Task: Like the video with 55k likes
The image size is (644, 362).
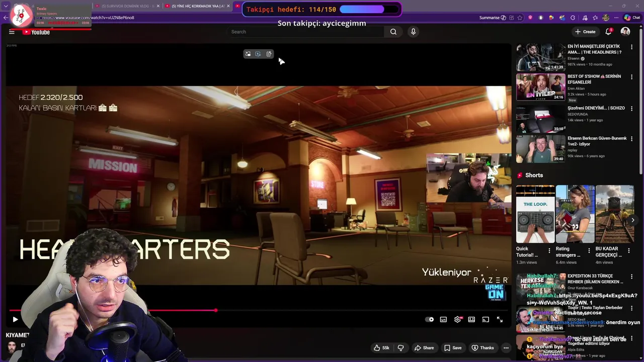Action: (x=381, y=348)
